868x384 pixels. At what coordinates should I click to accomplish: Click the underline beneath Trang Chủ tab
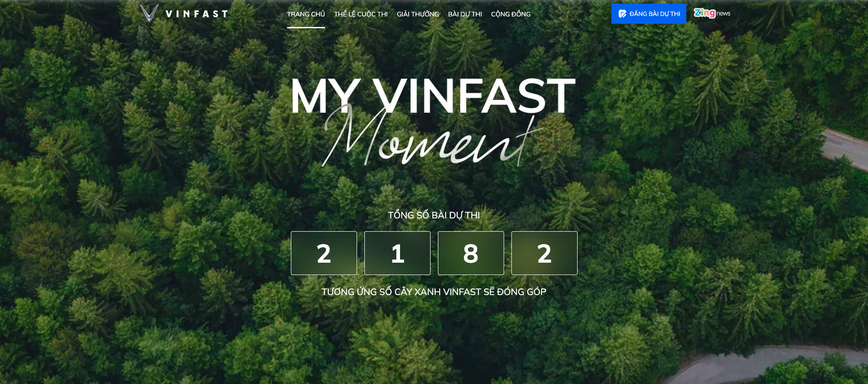[x=306, y=27]
